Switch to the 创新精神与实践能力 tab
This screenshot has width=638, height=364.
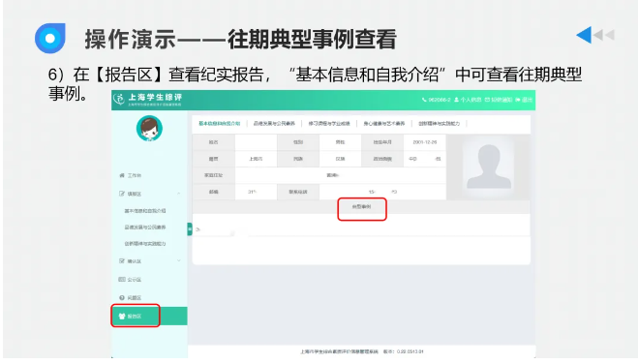[x=439, y=124]
